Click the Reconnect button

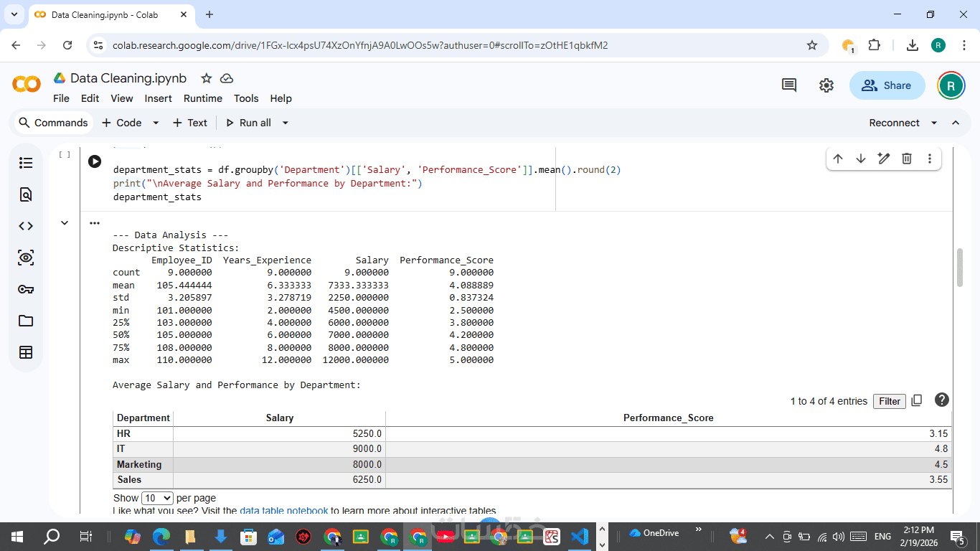click(894, 123)
